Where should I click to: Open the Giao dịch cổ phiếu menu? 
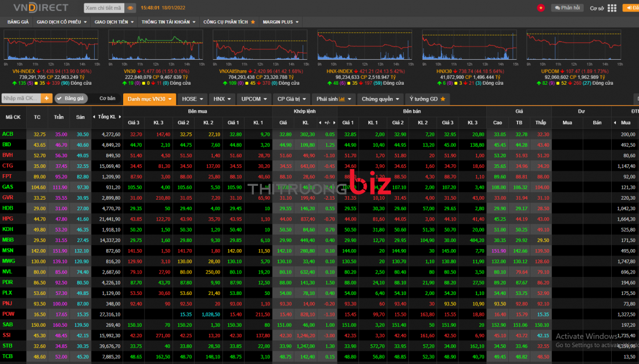click(62, 22)
